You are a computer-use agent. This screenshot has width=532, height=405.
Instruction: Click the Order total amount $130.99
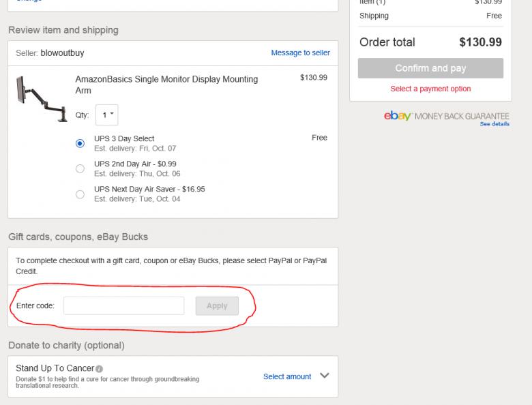pos(480,42)
